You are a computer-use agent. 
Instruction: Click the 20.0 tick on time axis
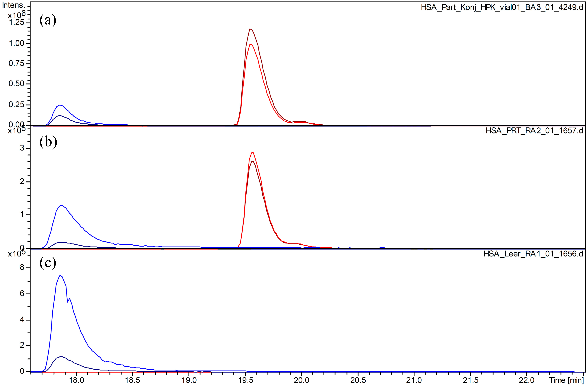[302, 380]
